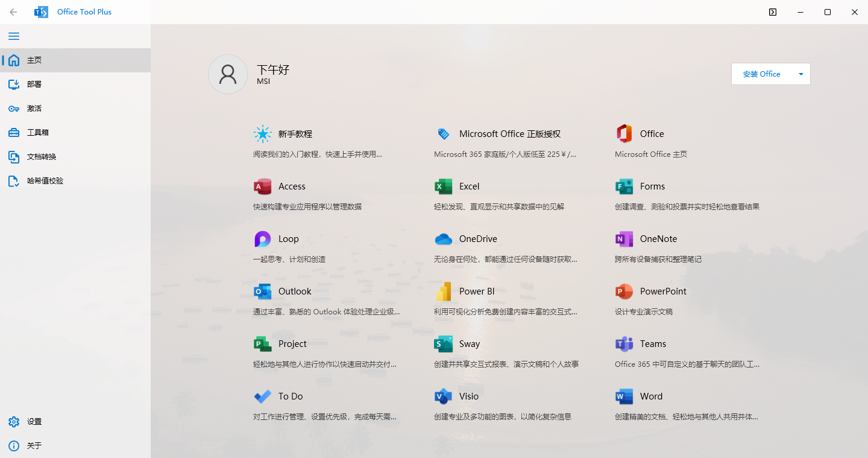Screen dimensions: 868x458
Task: Click the Word description 创建精美的文档
Action: [x=687, y=417]
